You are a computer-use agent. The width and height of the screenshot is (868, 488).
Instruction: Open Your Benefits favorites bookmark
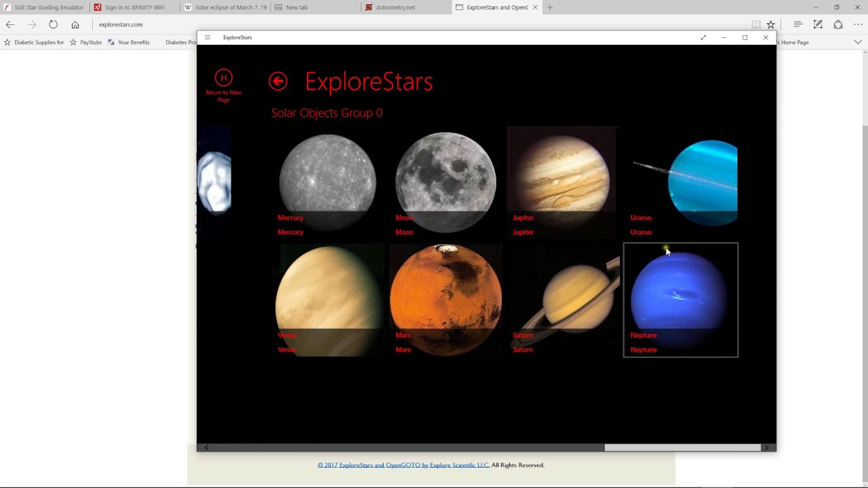click(129, 42)
